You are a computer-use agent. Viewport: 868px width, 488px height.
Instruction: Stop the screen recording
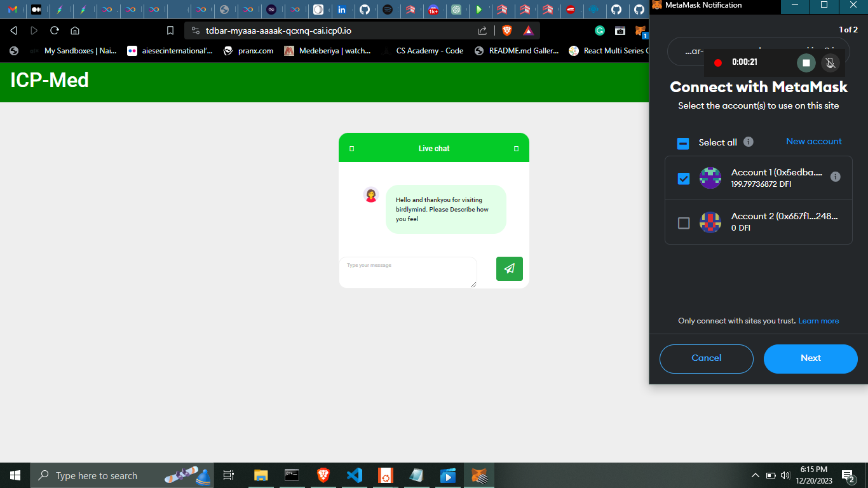point(806,63)
